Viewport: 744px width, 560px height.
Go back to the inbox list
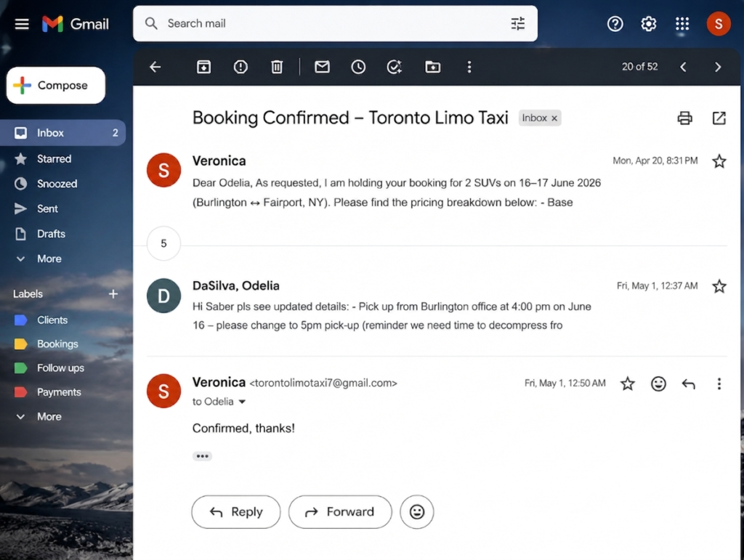coord(155,67)
